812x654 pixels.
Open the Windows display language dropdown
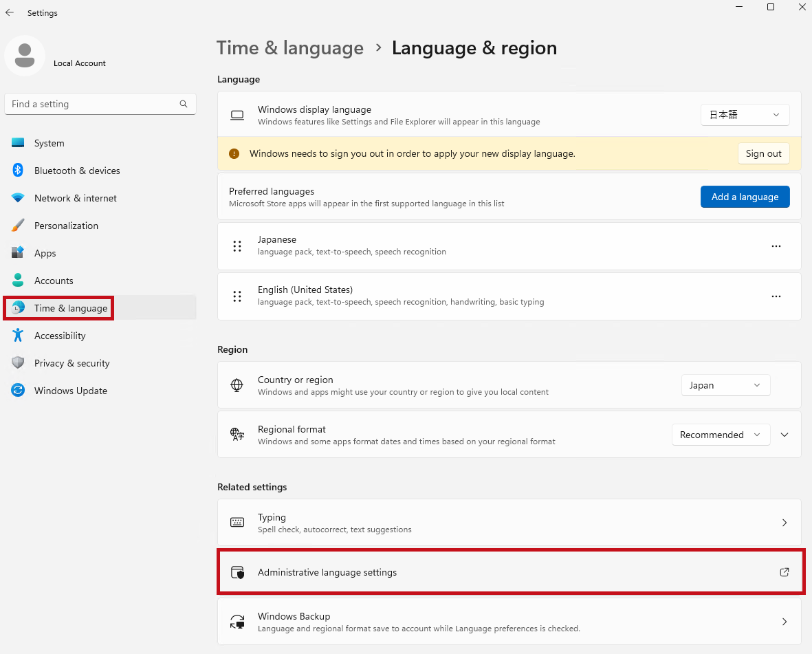pyautogui.click(x=745, y=115)
